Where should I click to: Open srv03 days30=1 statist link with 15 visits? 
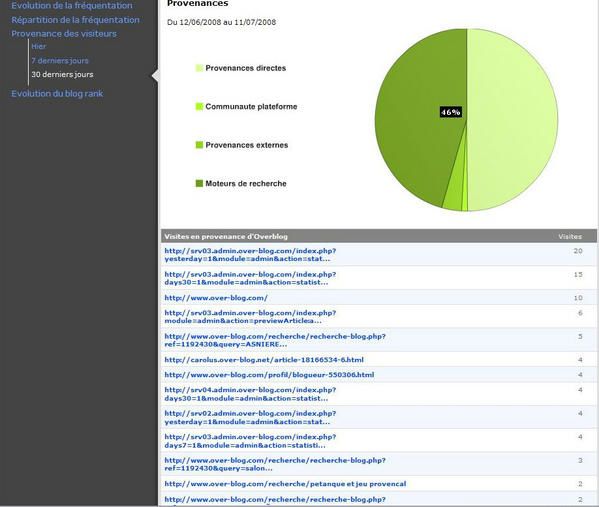click(x=250, y=278)
